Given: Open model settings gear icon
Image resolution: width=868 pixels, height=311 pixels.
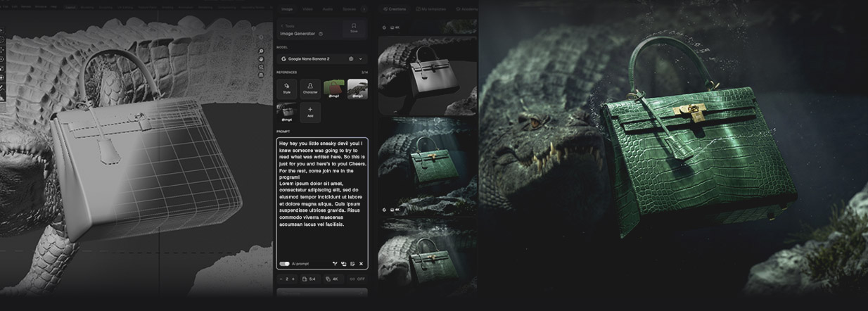Looking at the screenshot, I should [351, 59].
